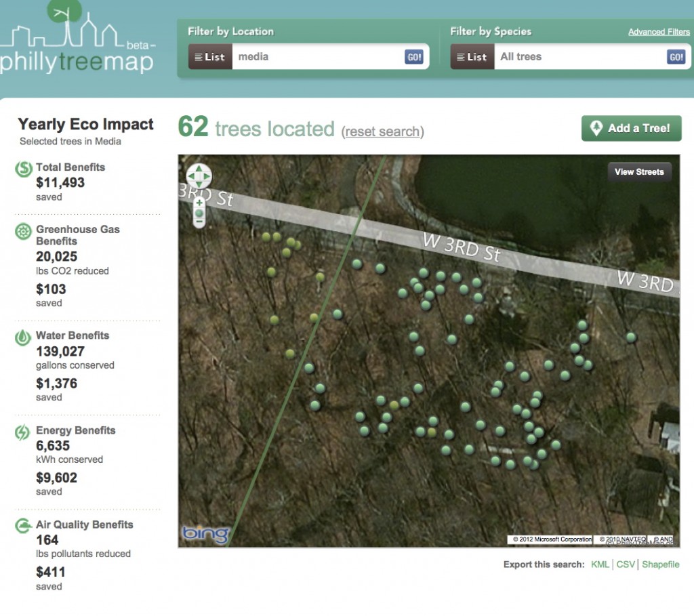Viewport: 694px width, 616px height.
Task: Click the 'Filter by Species' label
Action: (491, 31)
